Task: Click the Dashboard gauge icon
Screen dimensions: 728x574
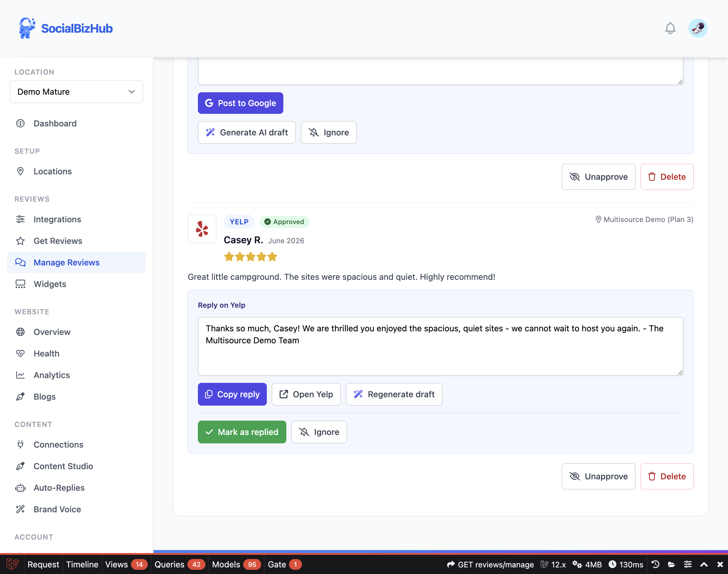Action: (20, 123)
